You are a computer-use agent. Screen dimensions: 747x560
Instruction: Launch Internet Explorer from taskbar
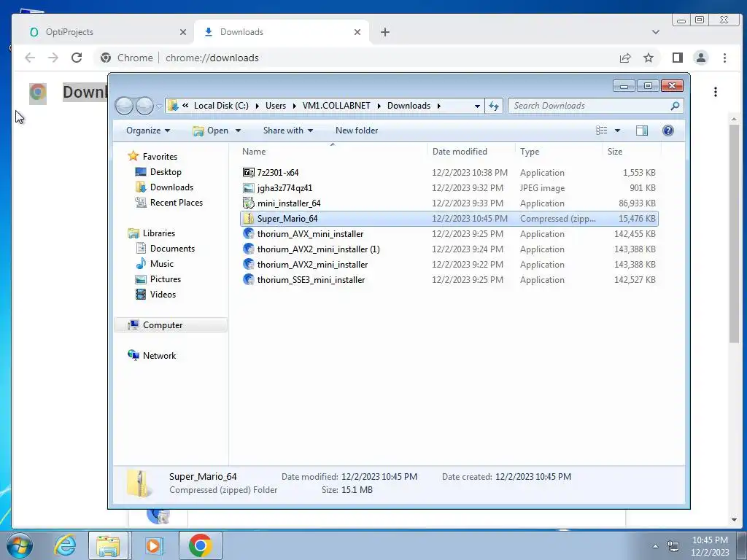[x=65, y=545]
